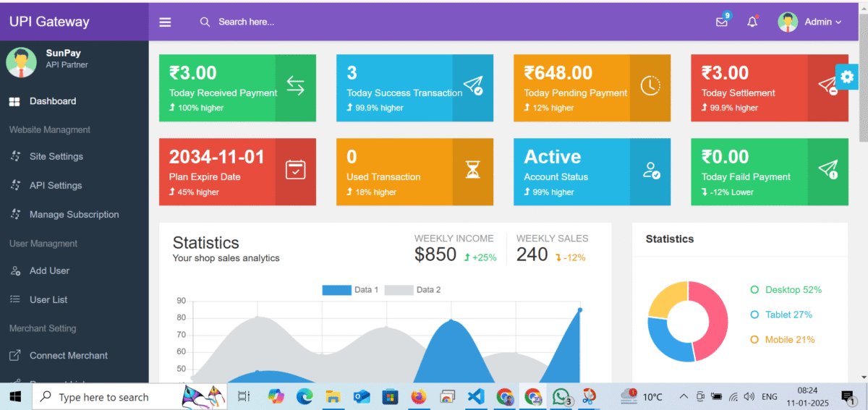
Task: Open the blue settings gear panel
Action: pyautogui.click(x=846, y=76)
